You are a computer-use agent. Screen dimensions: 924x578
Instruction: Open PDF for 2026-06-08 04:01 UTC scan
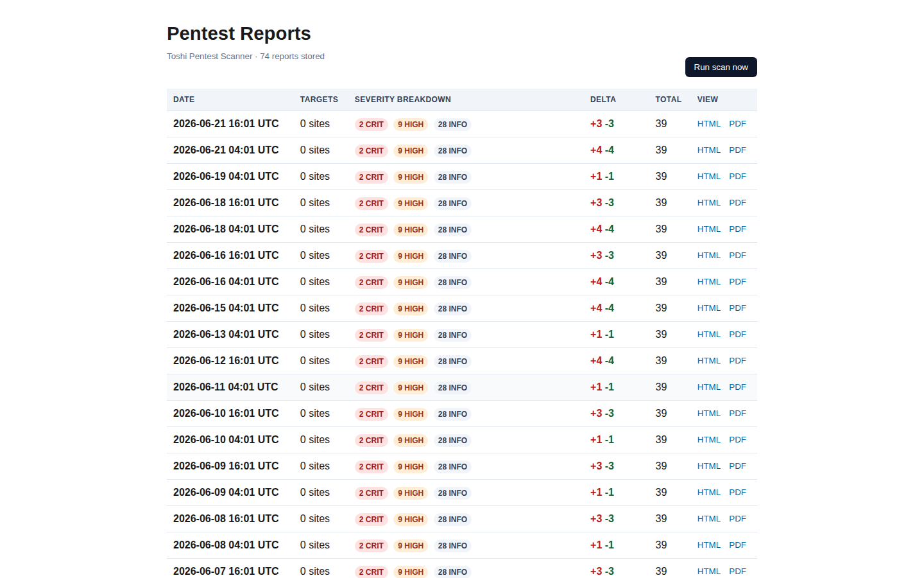tap(737, 545)
